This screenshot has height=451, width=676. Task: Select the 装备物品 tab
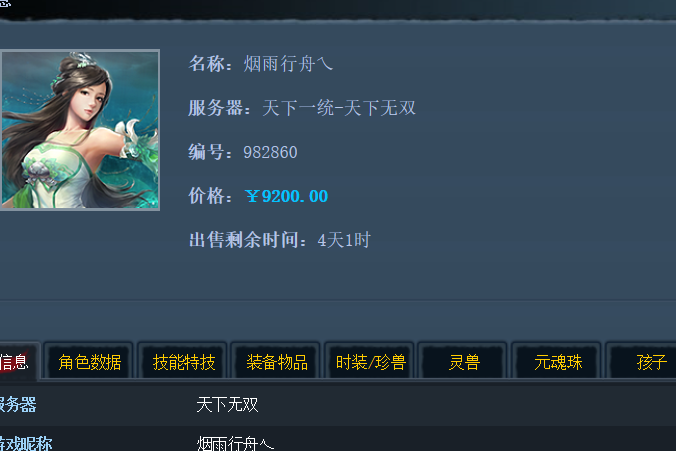[x=276, y=362]
